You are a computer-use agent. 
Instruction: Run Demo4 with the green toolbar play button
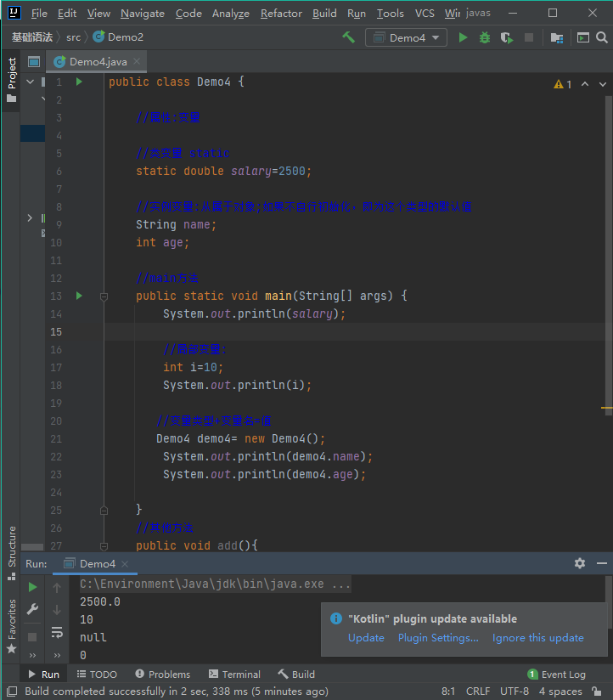point(463,37)
